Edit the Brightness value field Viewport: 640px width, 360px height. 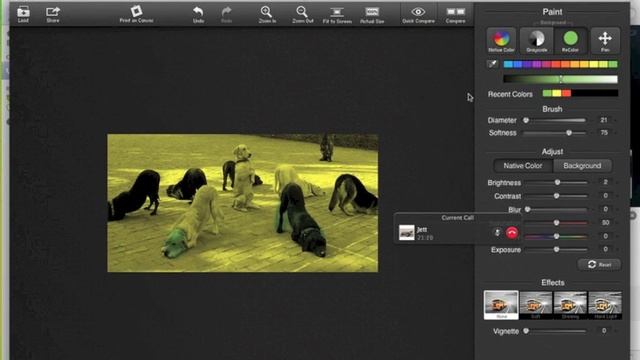coord(605,182)
